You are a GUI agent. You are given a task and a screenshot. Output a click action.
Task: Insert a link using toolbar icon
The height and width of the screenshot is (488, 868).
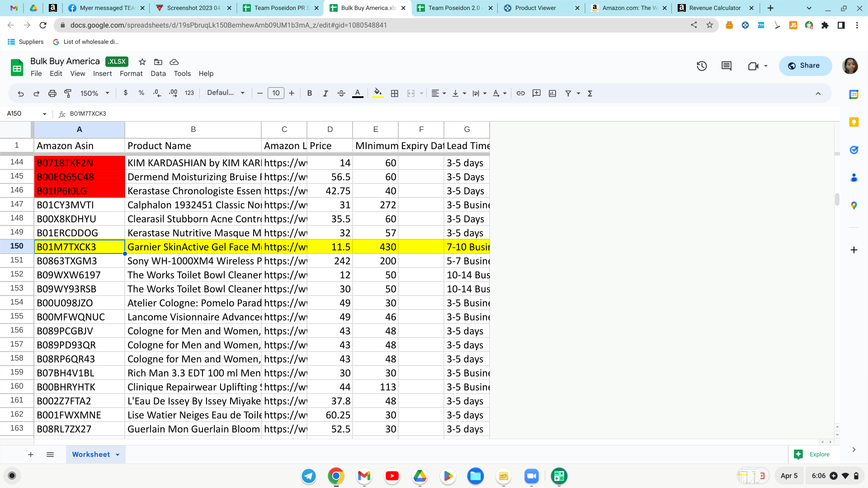pyautogui.click(x=521, y=93)
